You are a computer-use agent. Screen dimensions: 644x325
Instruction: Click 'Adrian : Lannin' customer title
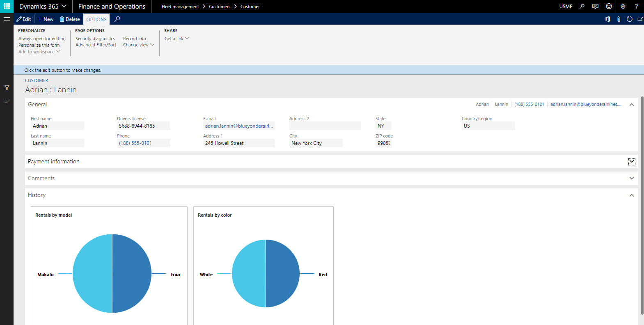pos(51,89)
